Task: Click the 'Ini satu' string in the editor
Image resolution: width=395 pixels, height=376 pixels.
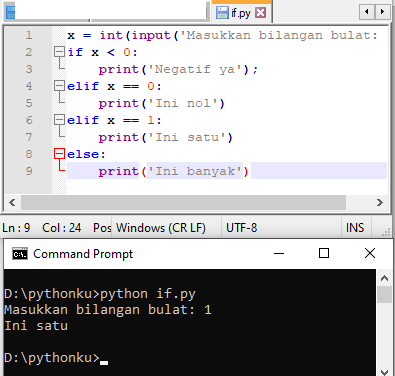Action: 187,137
